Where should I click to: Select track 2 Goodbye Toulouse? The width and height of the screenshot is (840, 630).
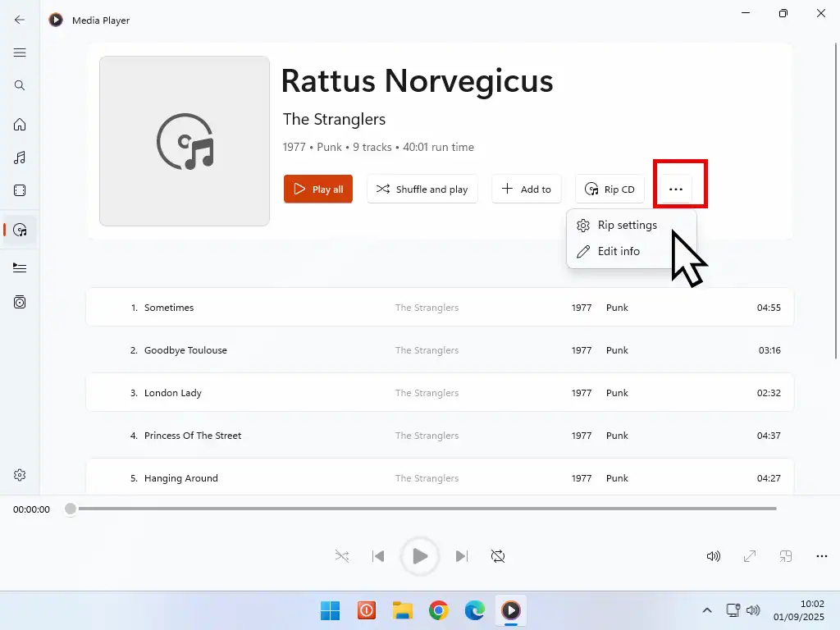point(440,349)
